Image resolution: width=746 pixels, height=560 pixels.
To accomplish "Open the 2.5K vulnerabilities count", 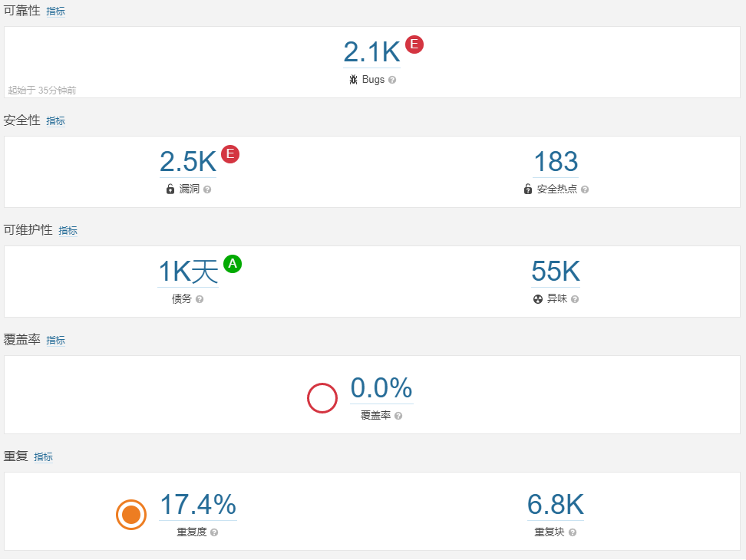I will click(188, 162).
